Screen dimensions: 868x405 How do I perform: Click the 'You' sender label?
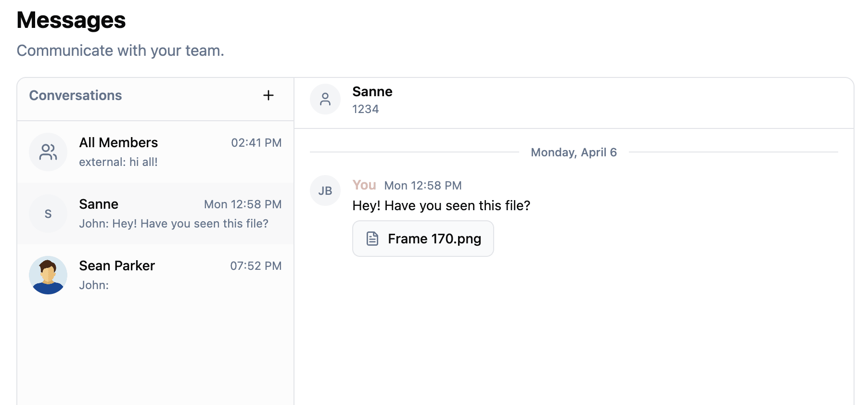364,185
